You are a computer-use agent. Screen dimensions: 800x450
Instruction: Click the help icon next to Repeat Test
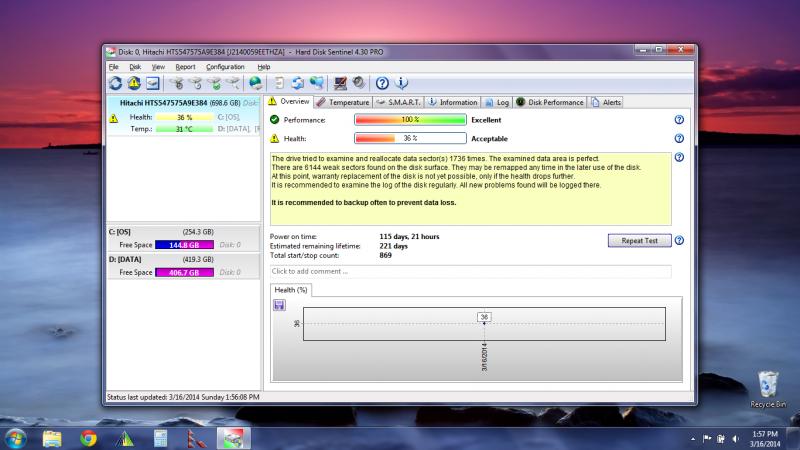coord(679,240)
